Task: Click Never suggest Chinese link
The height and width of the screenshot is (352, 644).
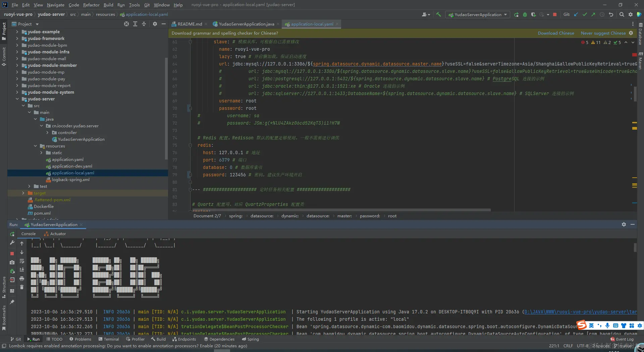Action: [603, 33]
